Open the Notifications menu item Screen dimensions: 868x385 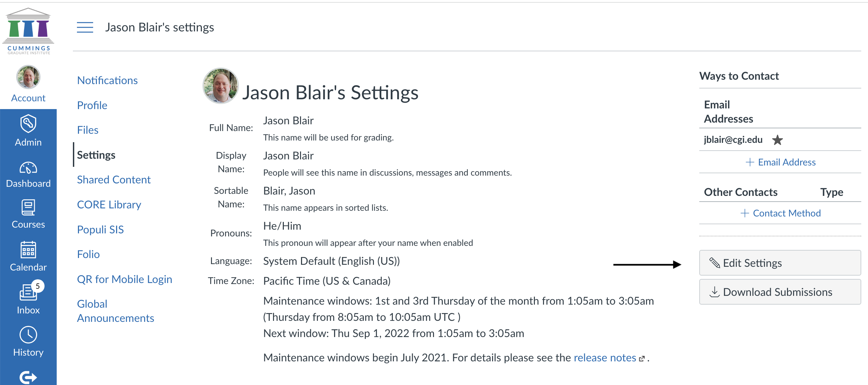pos(107,80)
